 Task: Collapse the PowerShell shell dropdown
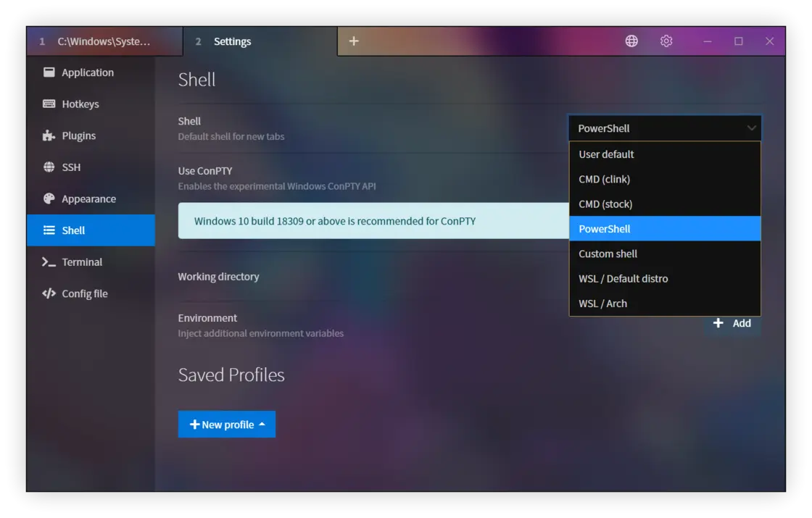(x=665, y=128)
